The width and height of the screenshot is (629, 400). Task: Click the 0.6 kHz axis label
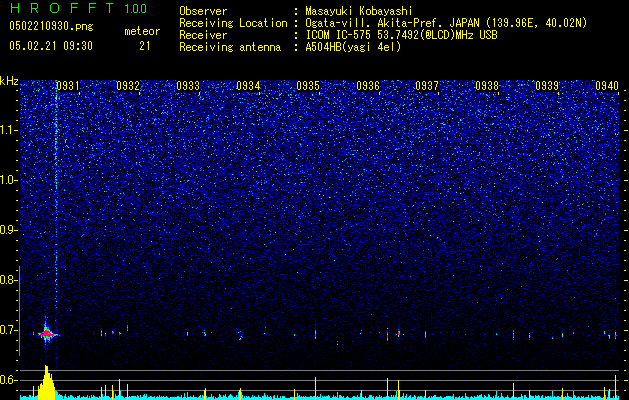tap(9, 380)
